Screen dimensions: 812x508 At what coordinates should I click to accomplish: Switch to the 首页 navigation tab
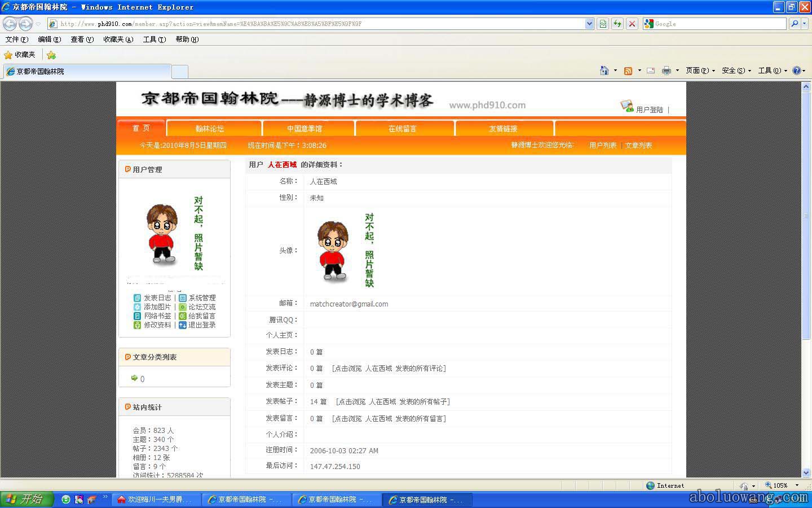click(141, 128)
